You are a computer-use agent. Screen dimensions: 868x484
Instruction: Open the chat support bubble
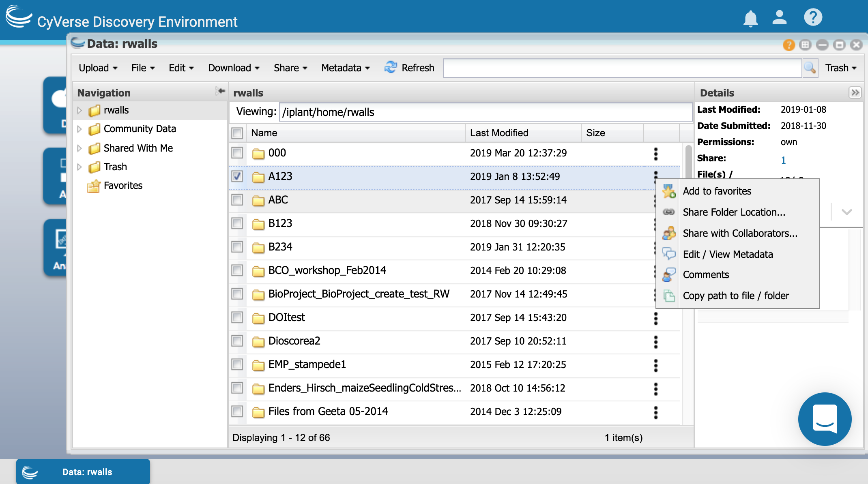point(825,419)
